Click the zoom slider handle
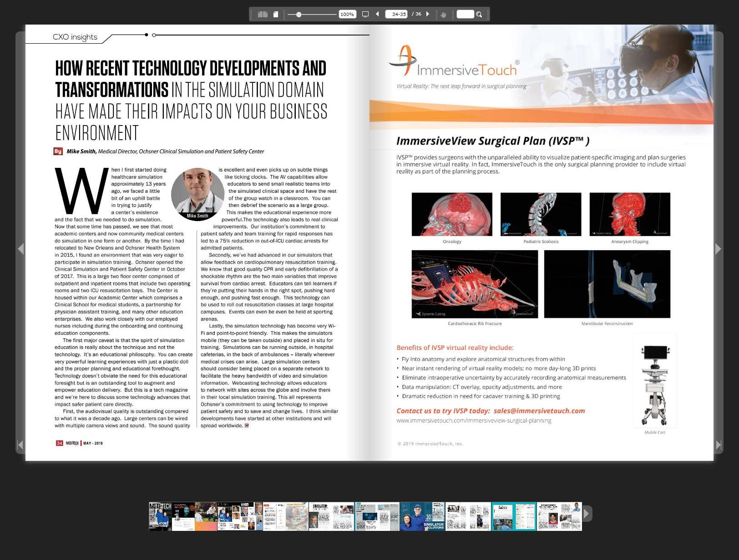The width and height of the screenshot is (739, 560). [299, 15]
